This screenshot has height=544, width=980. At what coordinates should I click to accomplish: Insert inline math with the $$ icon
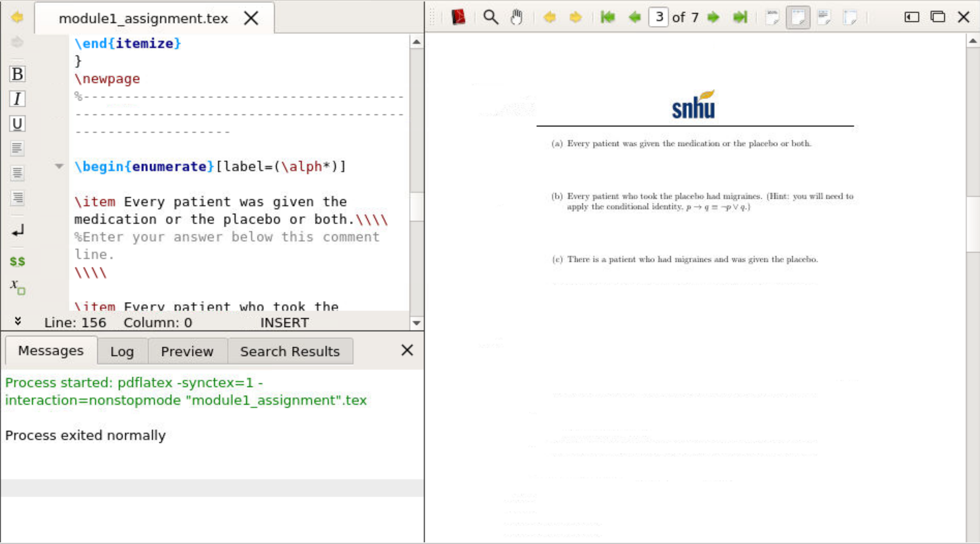pos(17,261)
